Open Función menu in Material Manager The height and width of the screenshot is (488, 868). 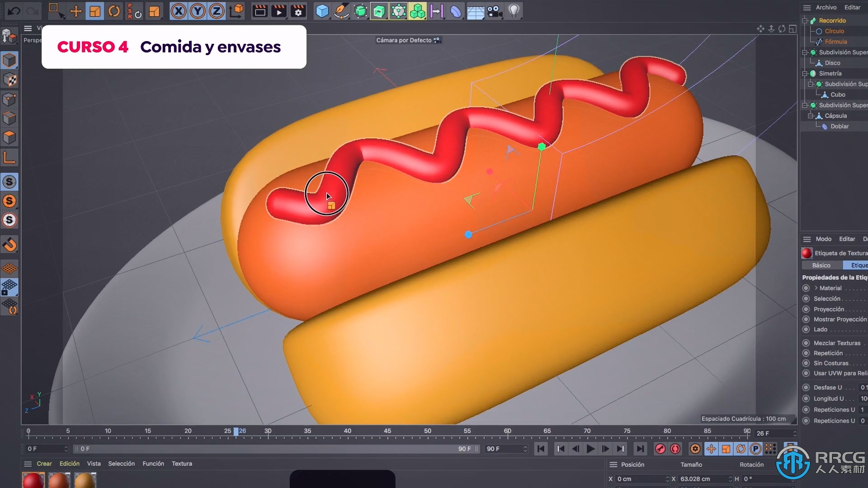pos(153,464)
